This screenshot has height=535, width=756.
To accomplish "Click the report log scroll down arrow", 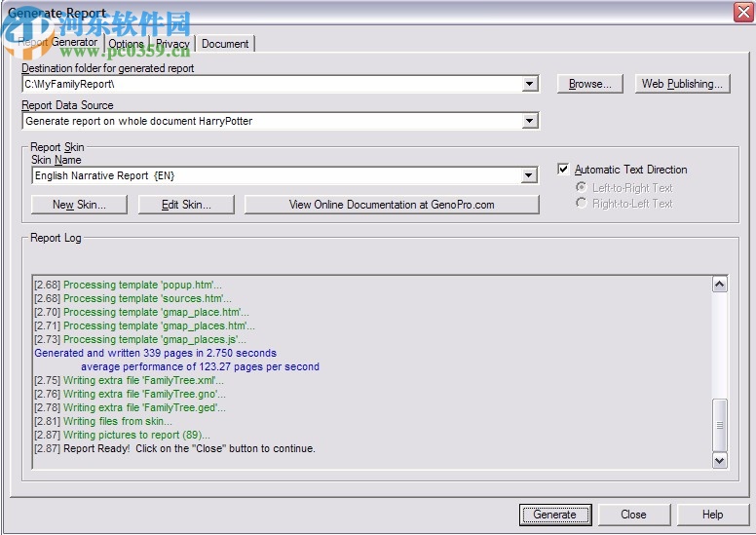I will (719, 460).
